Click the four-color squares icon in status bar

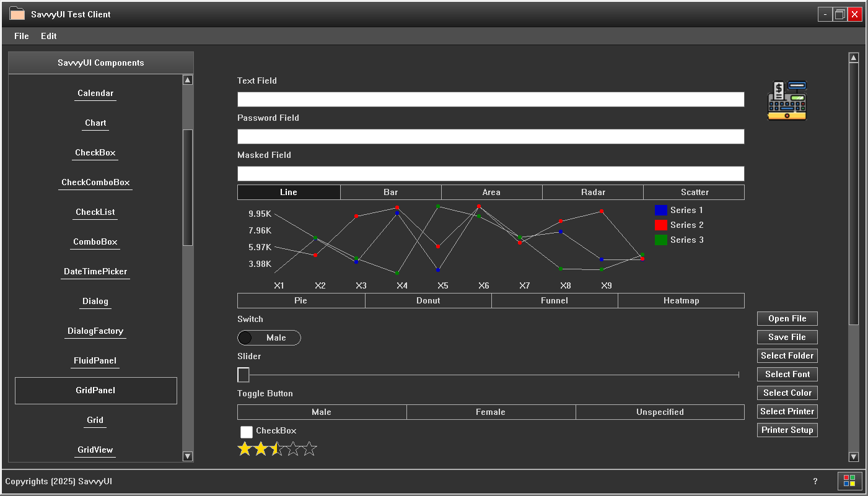pyautogui.click(x=851, y=481)
